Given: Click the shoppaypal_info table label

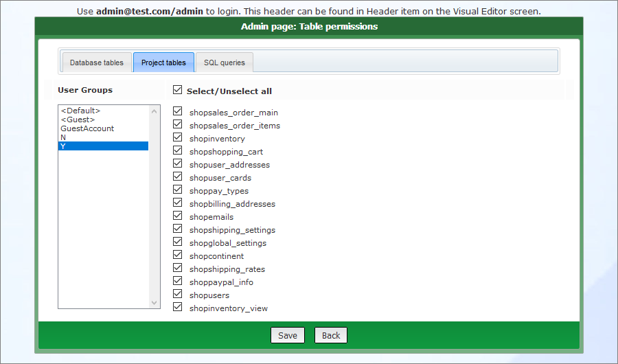Looking at the screenshot, I should 221,282.
